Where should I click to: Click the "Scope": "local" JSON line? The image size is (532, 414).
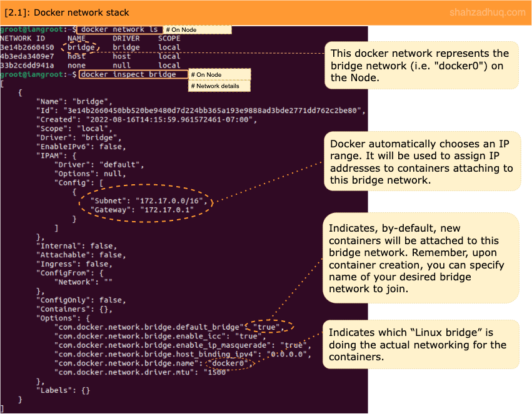pos(74,129)
